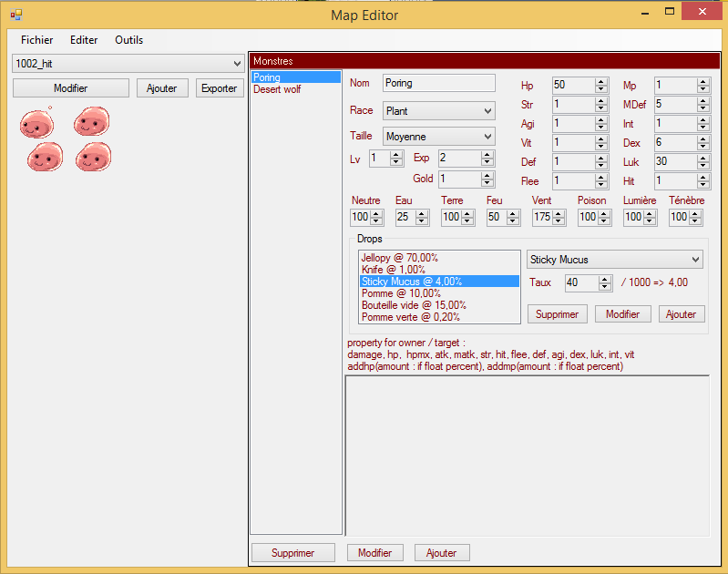This screenshot has height=574, width=728.
Task: Increase the Taux drop rate with its up arrow
Action: pyautogui.click(x=604, y=280)
